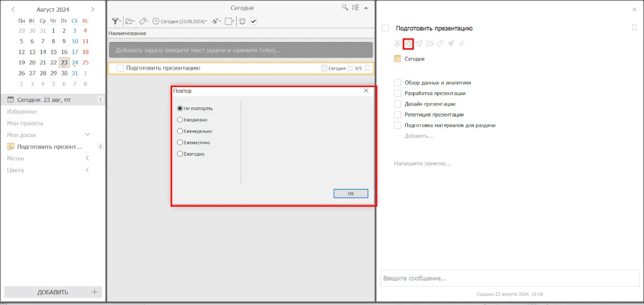Expand the Мои доски section
Image resolution: width=644 pixels, height=305 pixels.
coord(87,135)
